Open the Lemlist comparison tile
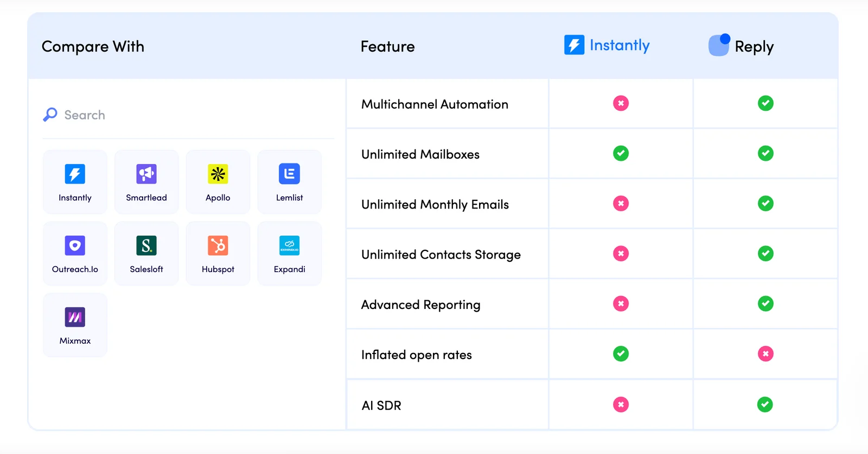868x454 pixels. coord(289,181)
